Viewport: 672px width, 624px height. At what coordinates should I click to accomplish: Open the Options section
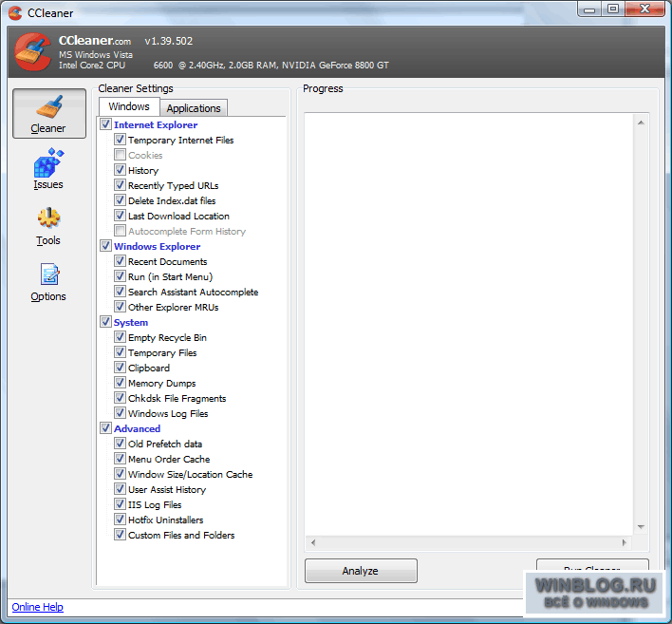pos(48,282)
